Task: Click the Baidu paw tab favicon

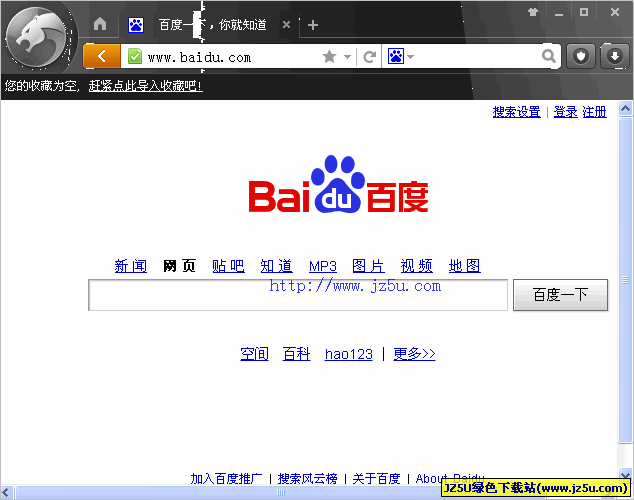Action: click(x=136, y=25)
